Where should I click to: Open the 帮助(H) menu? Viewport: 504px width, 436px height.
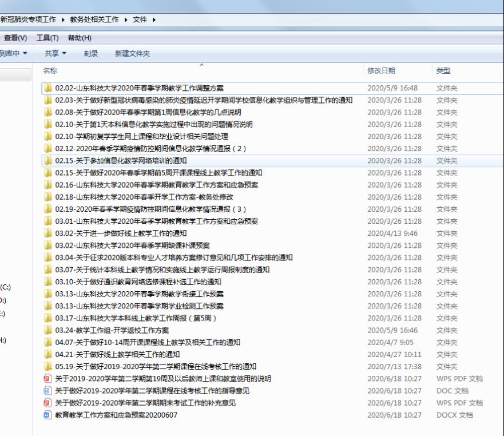(x=80, y=38)
